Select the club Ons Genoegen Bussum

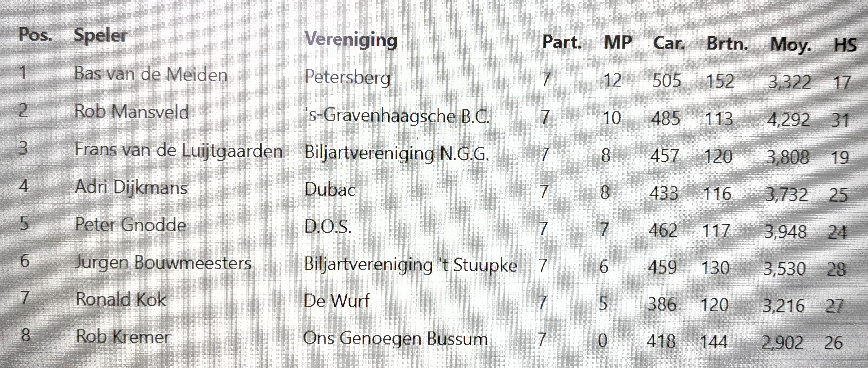click(x=395, y=338)
